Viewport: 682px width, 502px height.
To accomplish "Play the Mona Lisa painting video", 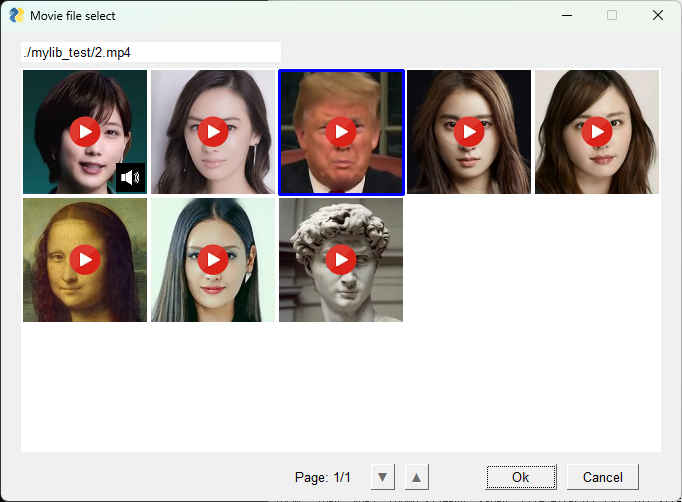I will tap(85, 259).
